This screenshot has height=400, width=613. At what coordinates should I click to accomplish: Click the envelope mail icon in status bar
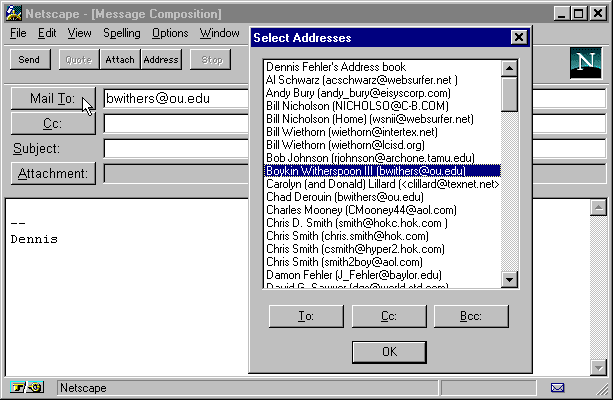pyautogui.click(x=557, y=387)
